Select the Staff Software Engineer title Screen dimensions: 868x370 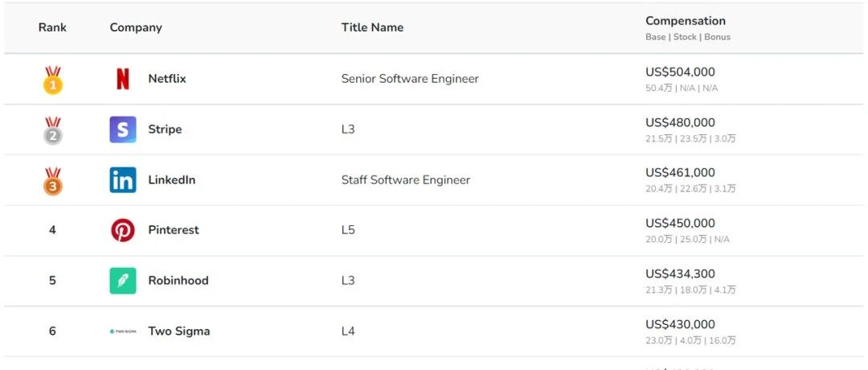406,180
